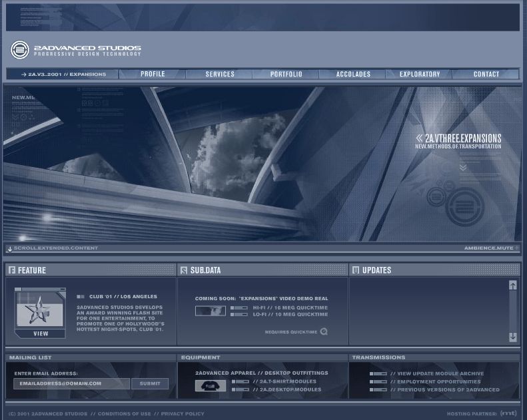
Task: Click the Updates scroll up arrow
Action: (x=512, y=285)
